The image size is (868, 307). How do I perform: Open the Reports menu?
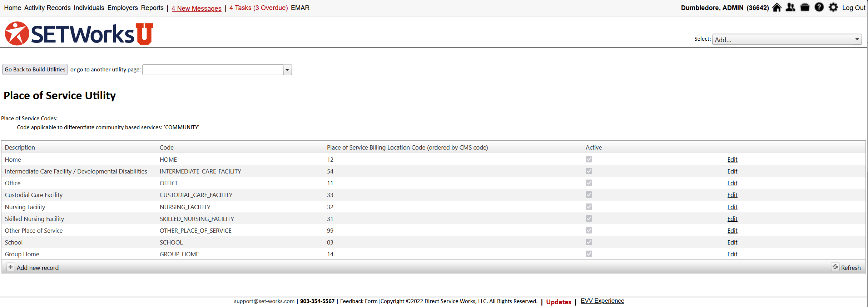[x=152, y=8]
